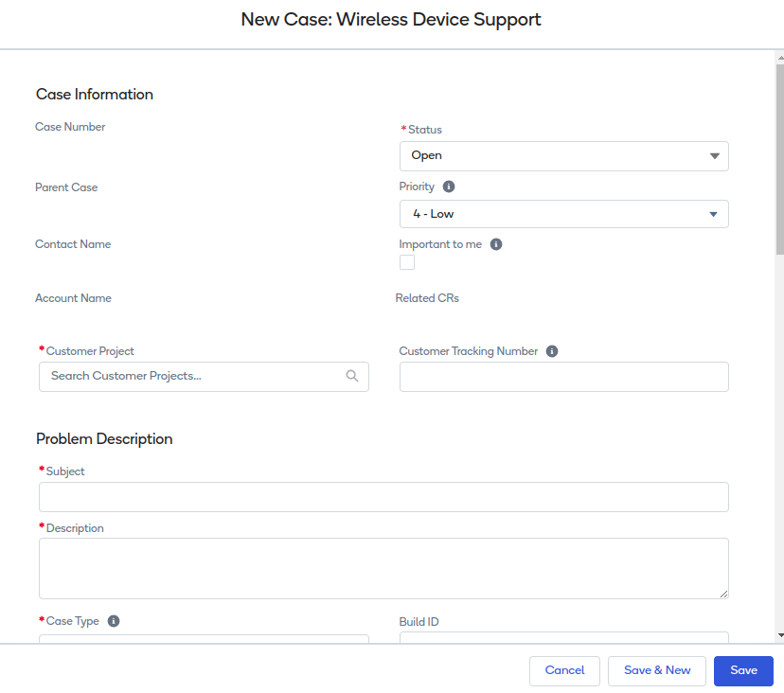Click the Customer Project label
The height and width of the screenshot is (693, 784).
90,351
